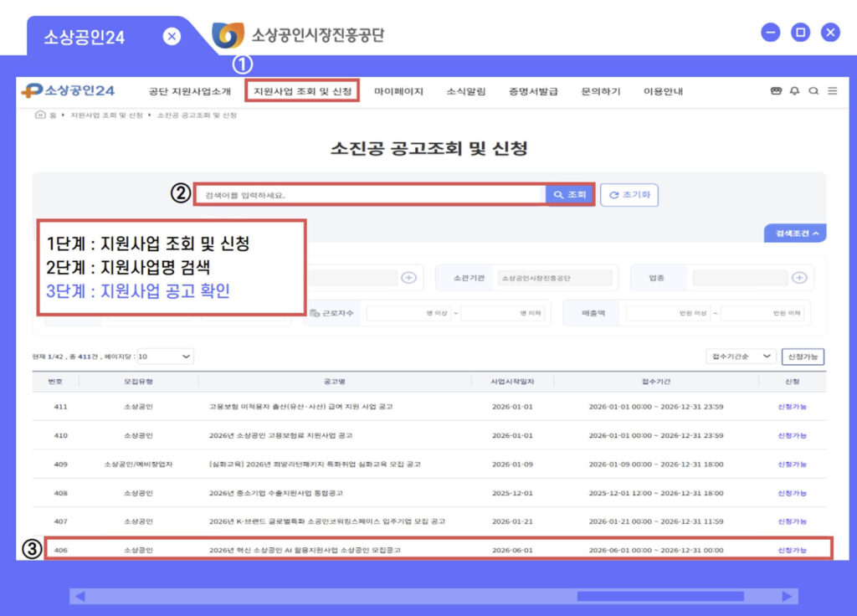Click the right arrow on the bottom scrollbar
The image size is (857, 616).
(x=787, y=596)
